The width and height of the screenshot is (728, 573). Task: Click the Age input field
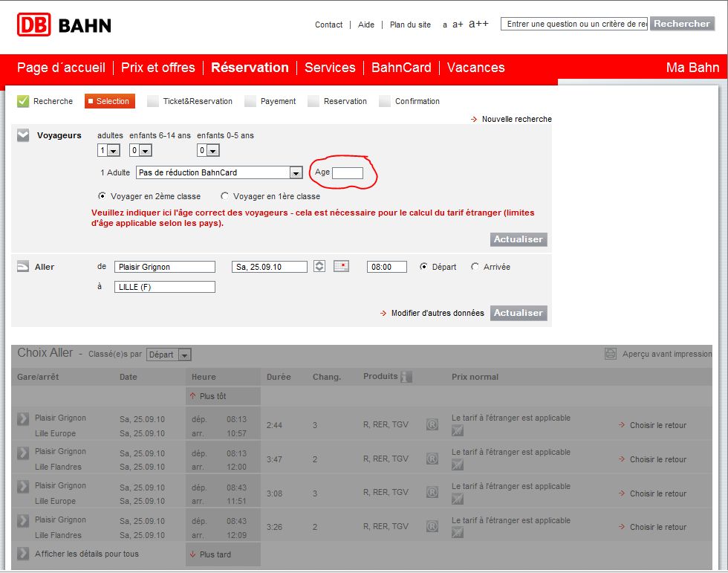point(348,172)
